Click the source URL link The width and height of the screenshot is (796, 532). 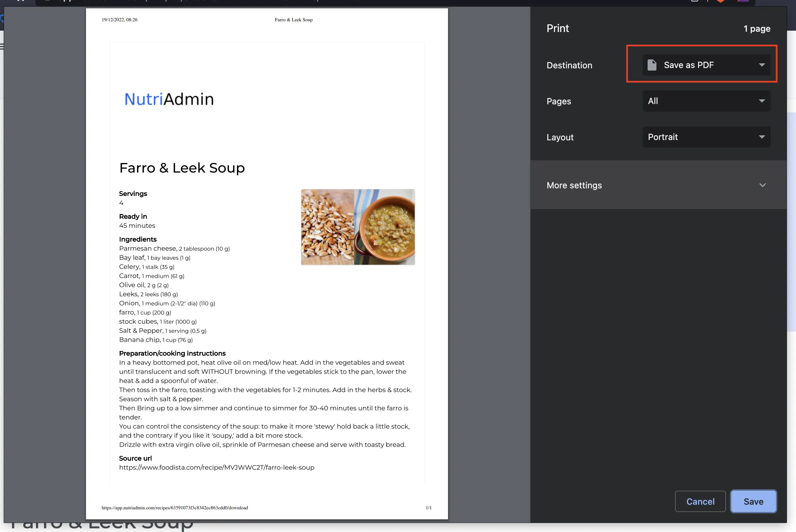click(216, 467)
